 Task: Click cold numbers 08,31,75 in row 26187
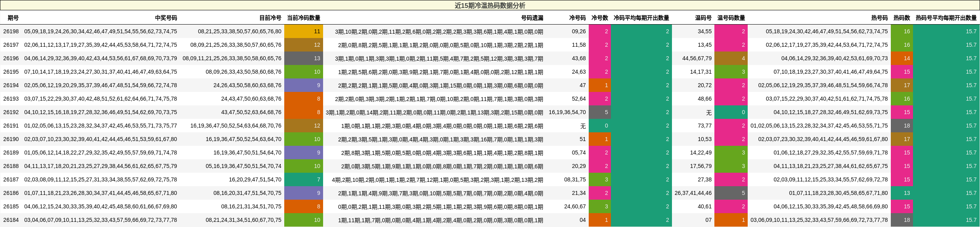[575, 179]
